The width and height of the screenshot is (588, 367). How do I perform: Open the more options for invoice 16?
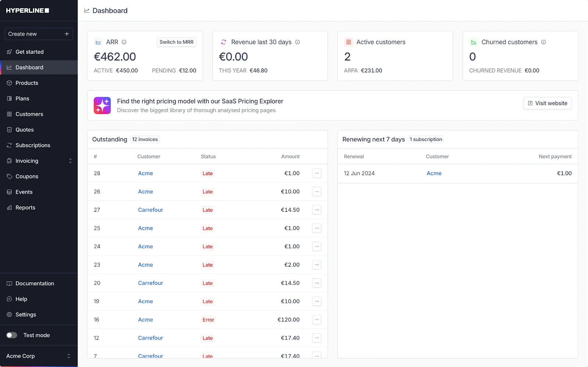click(x=317, y=320)
